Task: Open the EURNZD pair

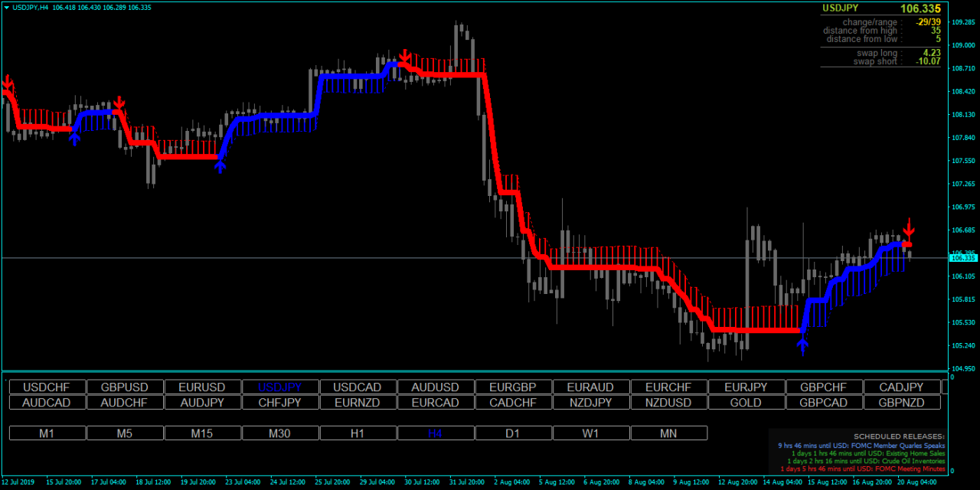Action: click(x=358, y=403)
